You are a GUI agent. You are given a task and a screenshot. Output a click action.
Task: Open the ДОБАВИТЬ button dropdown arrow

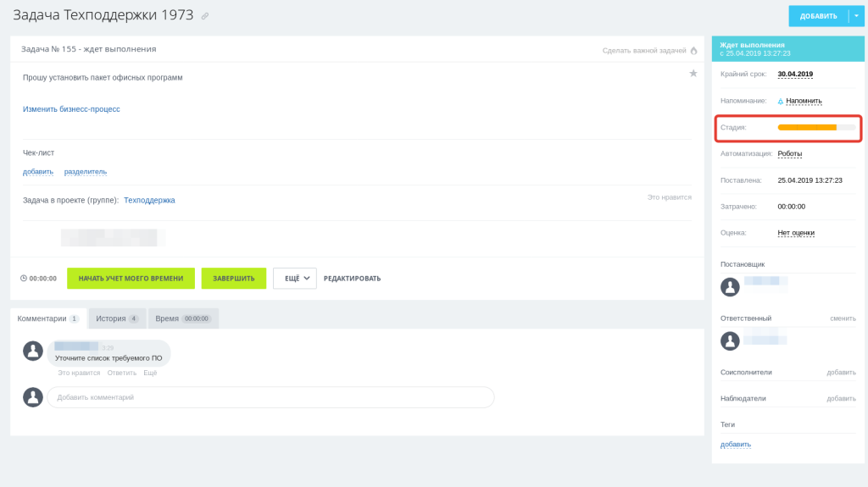(x=856, y=16)
